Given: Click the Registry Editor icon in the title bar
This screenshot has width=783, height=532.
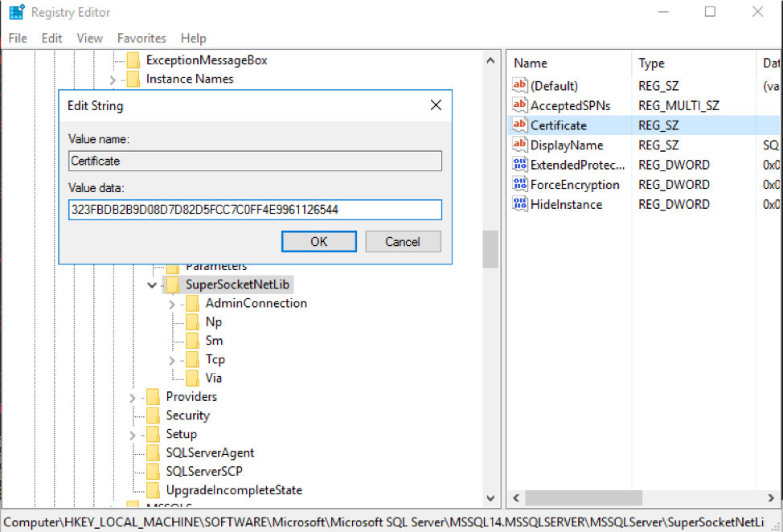Looking at the screenshot, I should click(16, 11).
